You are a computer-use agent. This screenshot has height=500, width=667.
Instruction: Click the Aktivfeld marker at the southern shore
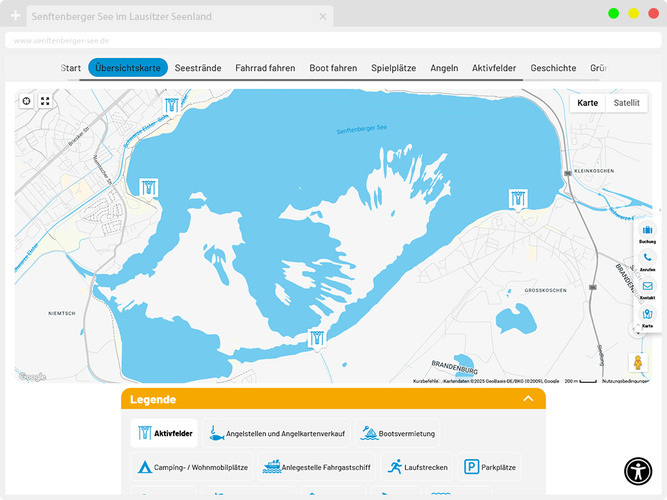point(317,339)
